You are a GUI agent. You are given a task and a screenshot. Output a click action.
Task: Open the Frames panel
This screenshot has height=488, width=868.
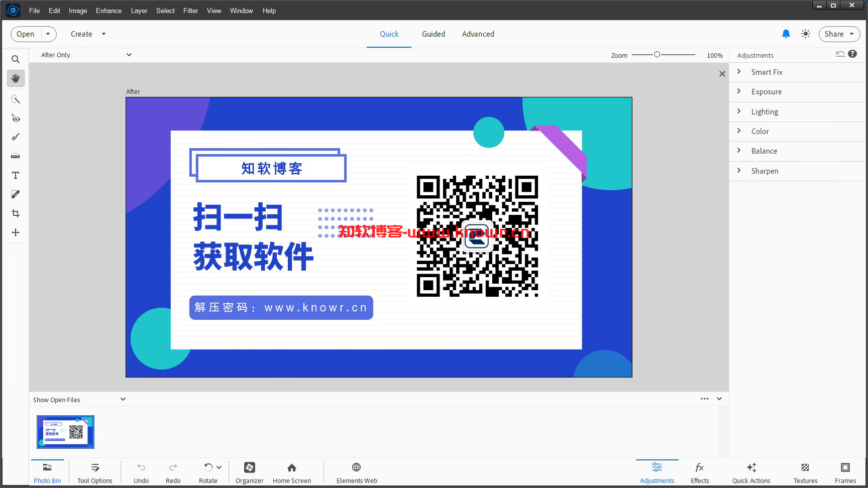tap(845, 473)
